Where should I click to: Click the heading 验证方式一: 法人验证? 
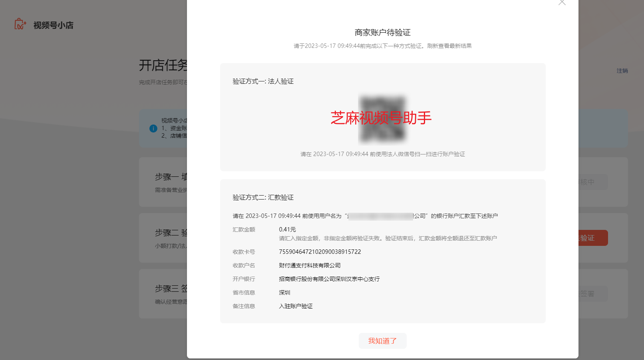click(263, 81)
